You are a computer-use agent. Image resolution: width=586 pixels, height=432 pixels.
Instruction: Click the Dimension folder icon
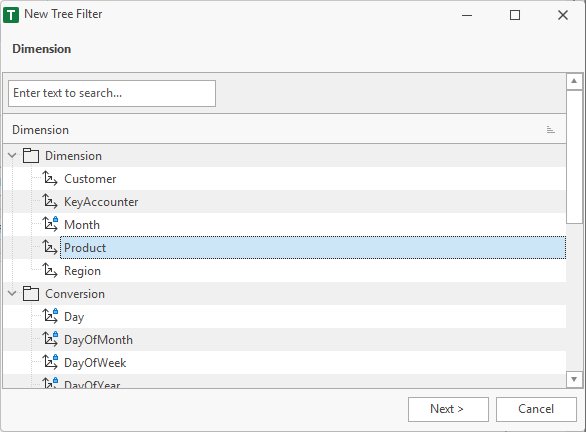click(31, 155)
